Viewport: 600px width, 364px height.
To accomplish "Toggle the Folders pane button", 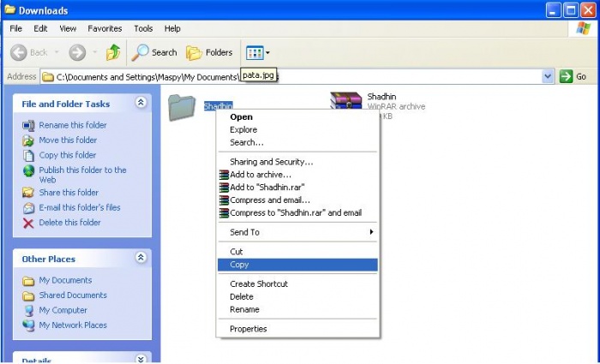I will pyautogui.click(x=209, y=52).
